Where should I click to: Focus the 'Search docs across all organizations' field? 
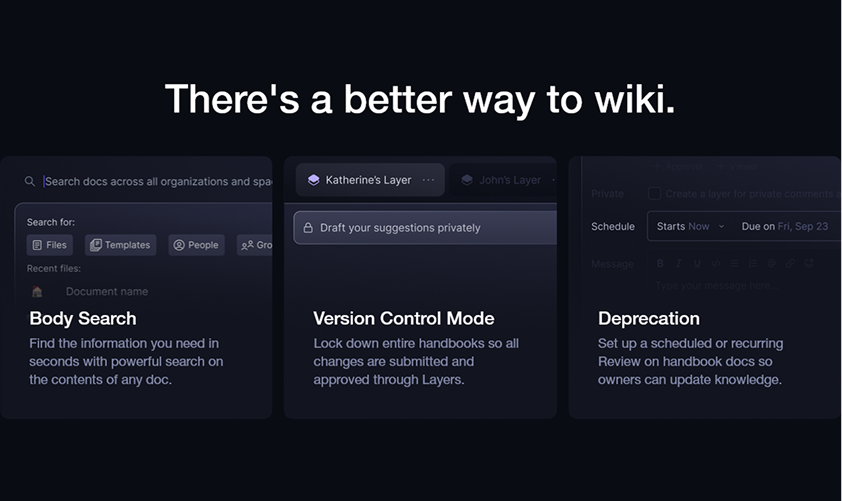coord(158,181)
